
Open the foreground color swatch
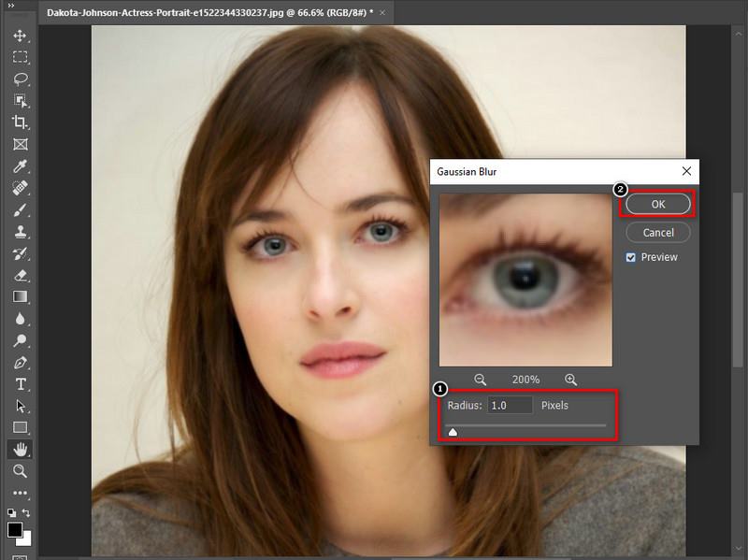[x=14, y=529]
